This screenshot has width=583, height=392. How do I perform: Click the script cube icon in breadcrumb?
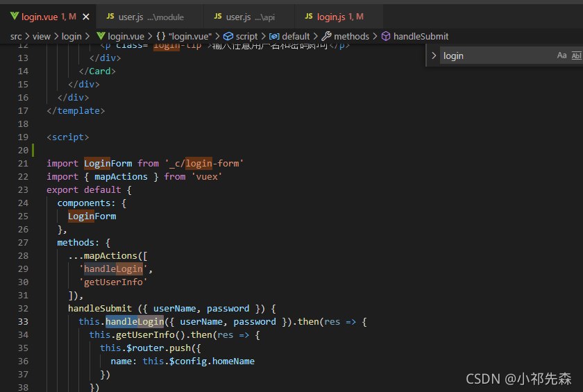tap(228, 36)
